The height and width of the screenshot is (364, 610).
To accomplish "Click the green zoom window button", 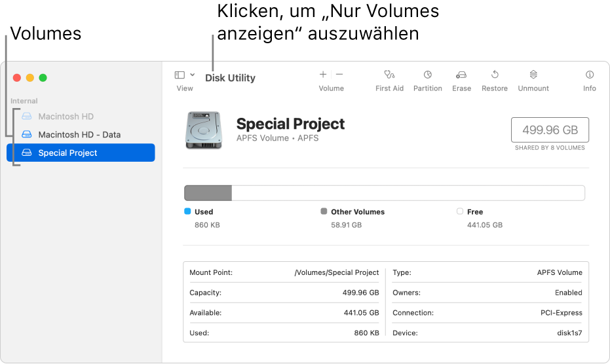I will 43,78.
